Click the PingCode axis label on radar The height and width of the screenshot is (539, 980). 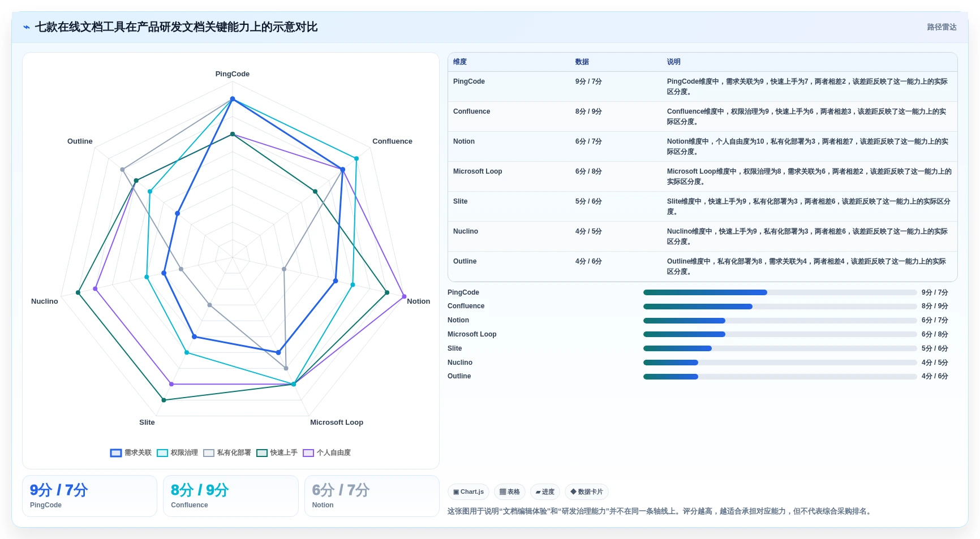(232, 74)
